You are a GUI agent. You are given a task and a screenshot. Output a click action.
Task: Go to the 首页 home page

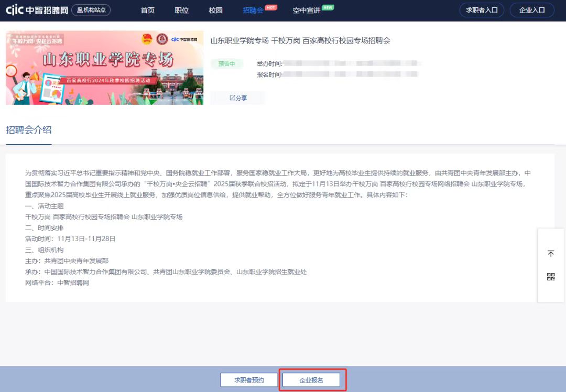pos(148,10)
